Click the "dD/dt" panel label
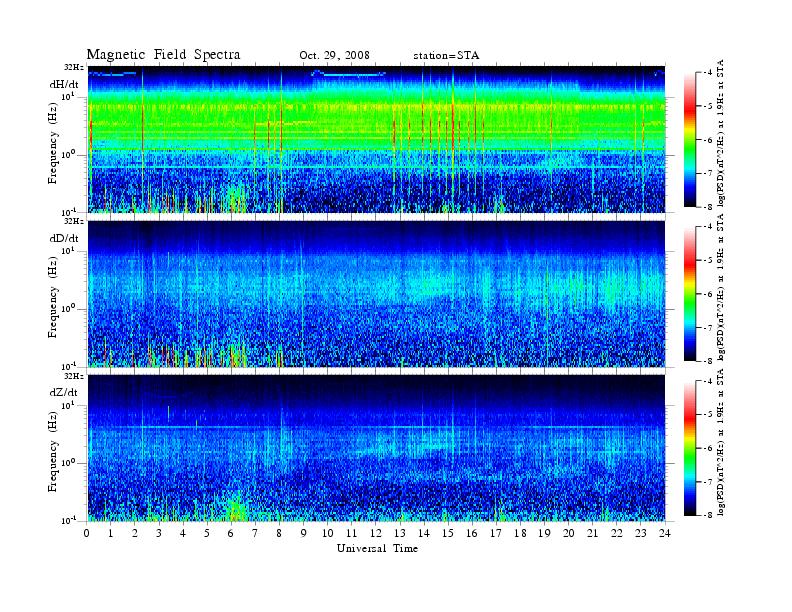The width and height of the screenshot is (792, 612). [x=64, y=238]
